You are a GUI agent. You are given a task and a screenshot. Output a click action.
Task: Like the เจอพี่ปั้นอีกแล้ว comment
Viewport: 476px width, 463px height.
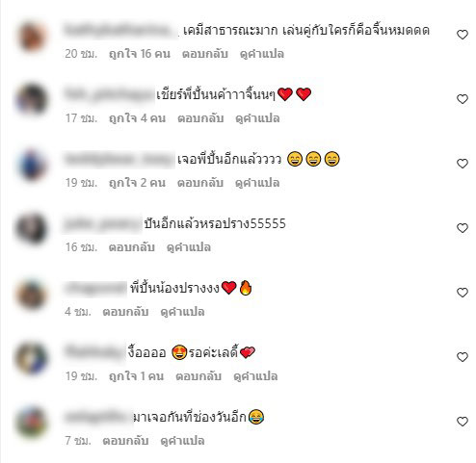(x=463, y=164)
